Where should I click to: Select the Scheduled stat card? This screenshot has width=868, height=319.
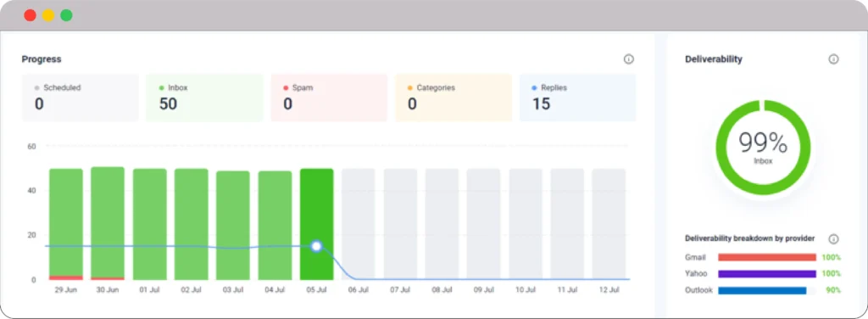(81, 98)
